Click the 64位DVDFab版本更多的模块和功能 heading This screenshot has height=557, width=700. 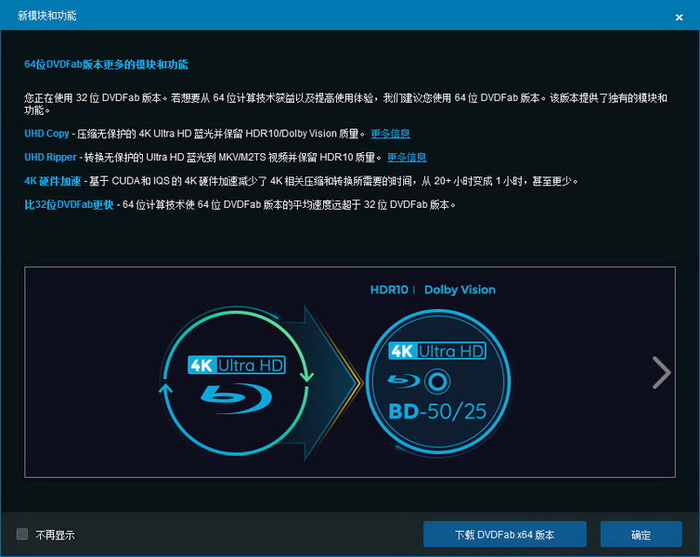coord(106,64)
